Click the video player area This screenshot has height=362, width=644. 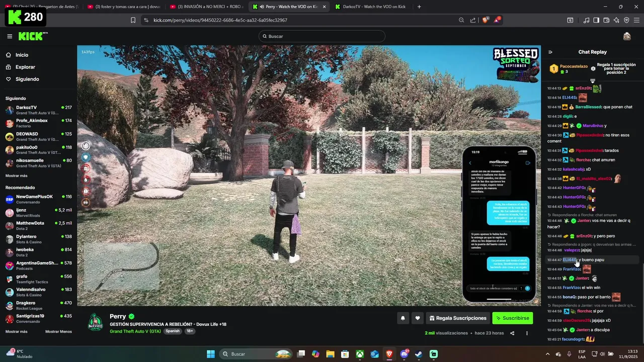click(x=309, y=175)
